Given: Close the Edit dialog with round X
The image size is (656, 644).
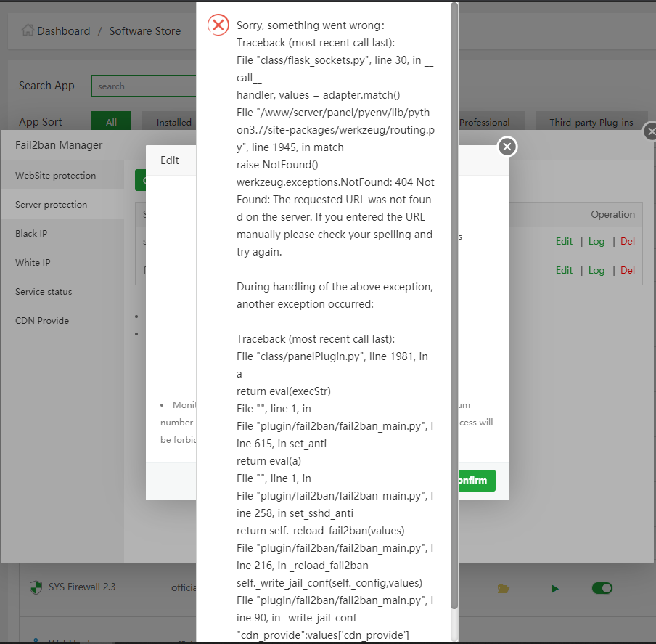Looking at the screenshot, I should [507, 147].
